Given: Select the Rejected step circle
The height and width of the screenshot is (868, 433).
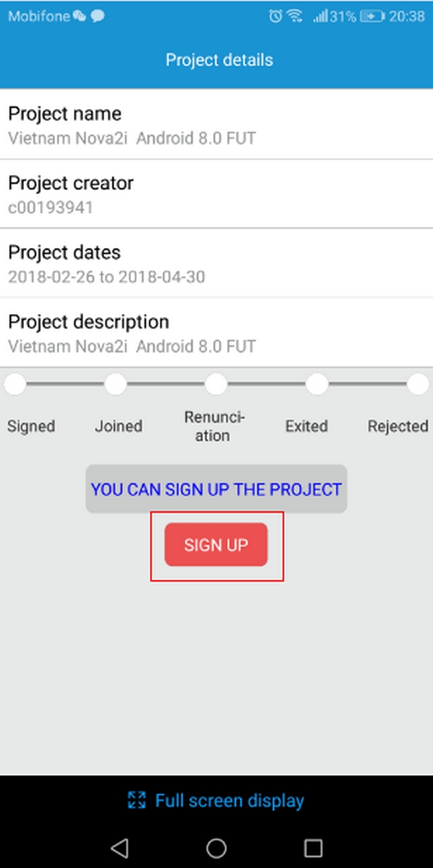Looking at the screenshot, I should coord(418,384).
